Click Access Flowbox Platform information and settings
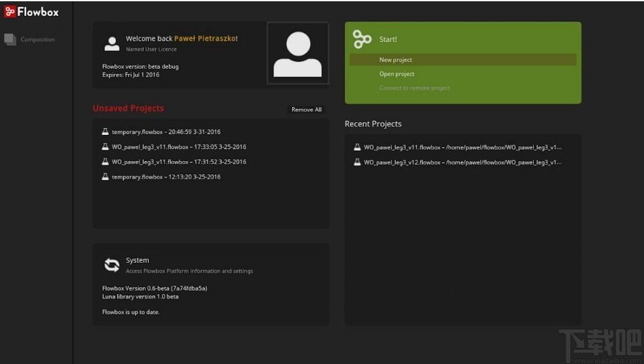Image resolution: width=644 pixels, height=364 pixels. 190,271
